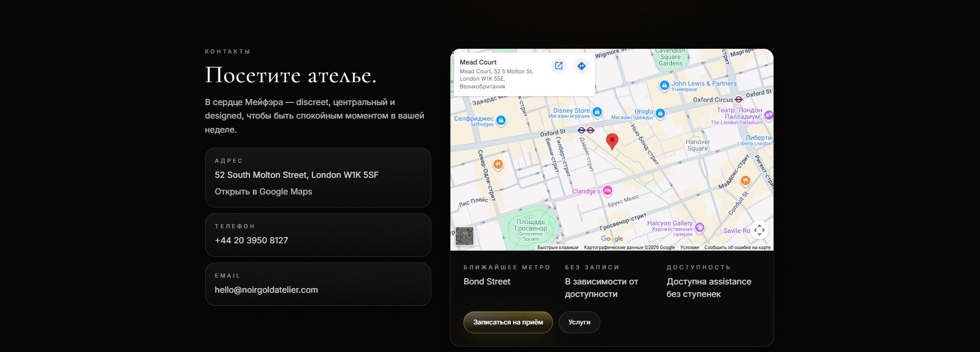Screen dimensions: 980x352
Task: Click the John Lewis & Partners shopping icon
Action: (664, 85)
